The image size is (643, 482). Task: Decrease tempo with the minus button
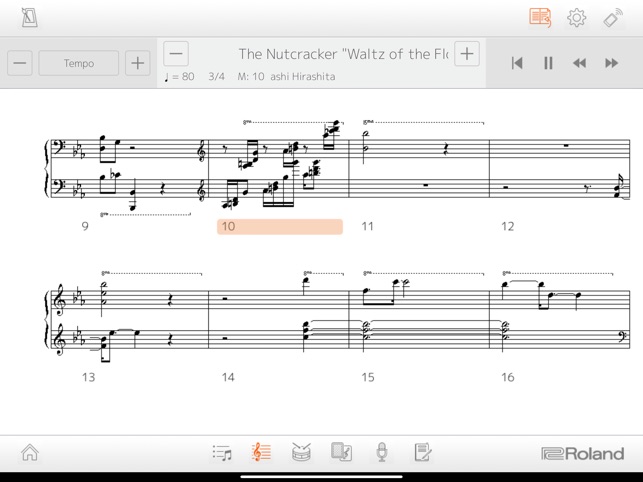20,63
